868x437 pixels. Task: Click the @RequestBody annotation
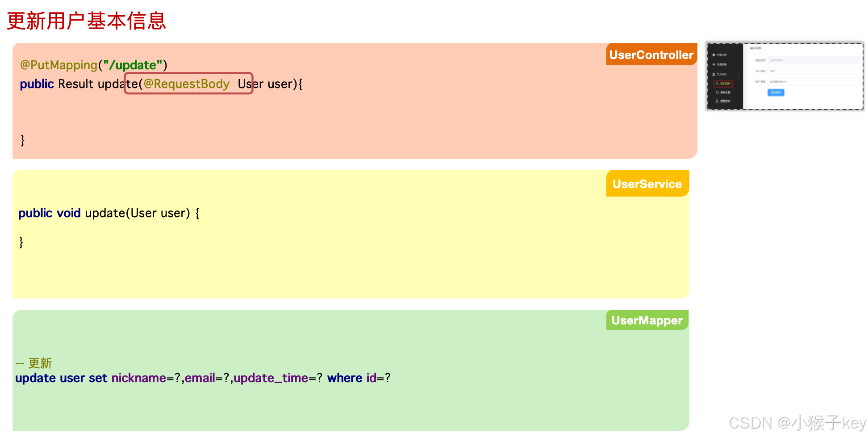tap(186, 84)
